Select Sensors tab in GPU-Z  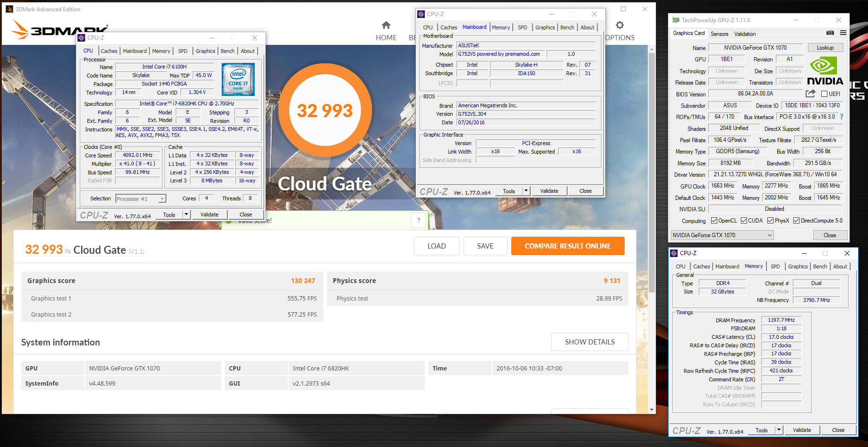(719, 34)
